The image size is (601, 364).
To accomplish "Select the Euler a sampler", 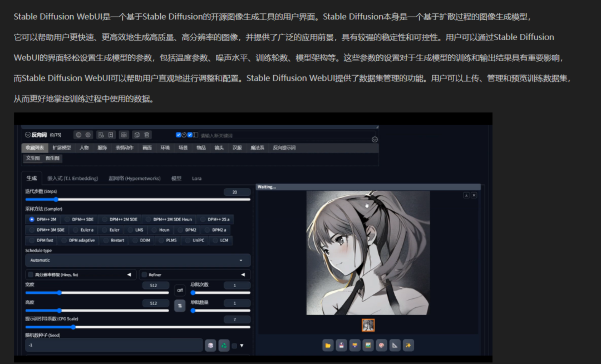I will click(83, 230).
